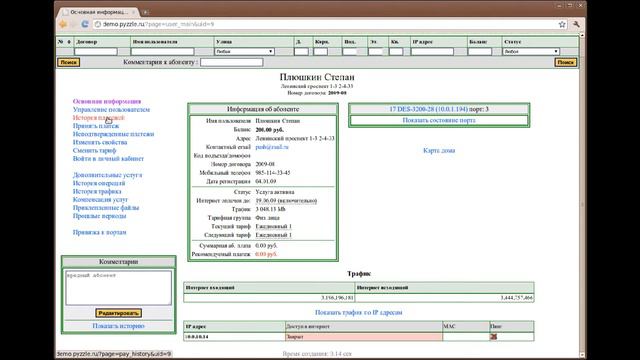Open the Изменить свойства link
This screenshot has width=640, height=360.
[x=100, y=142]
